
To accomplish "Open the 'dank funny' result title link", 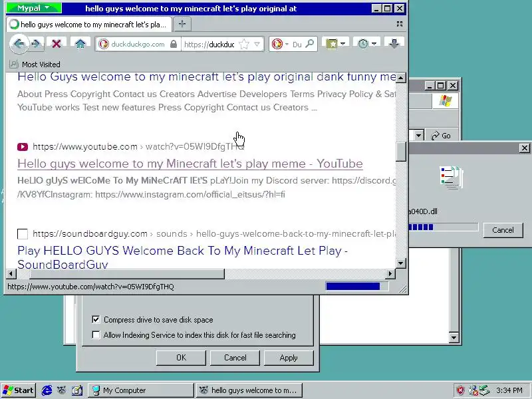I will (x=206, y=76).
